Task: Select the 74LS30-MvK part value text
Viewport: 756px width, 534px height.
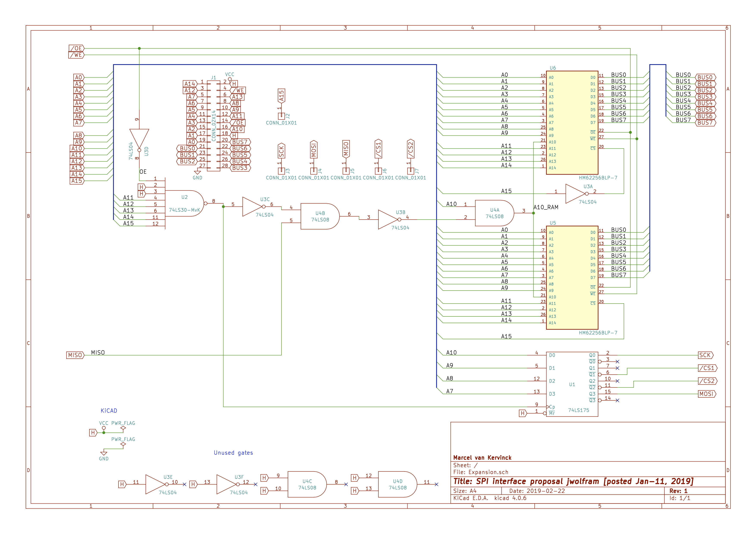Action: click(184, 210)
